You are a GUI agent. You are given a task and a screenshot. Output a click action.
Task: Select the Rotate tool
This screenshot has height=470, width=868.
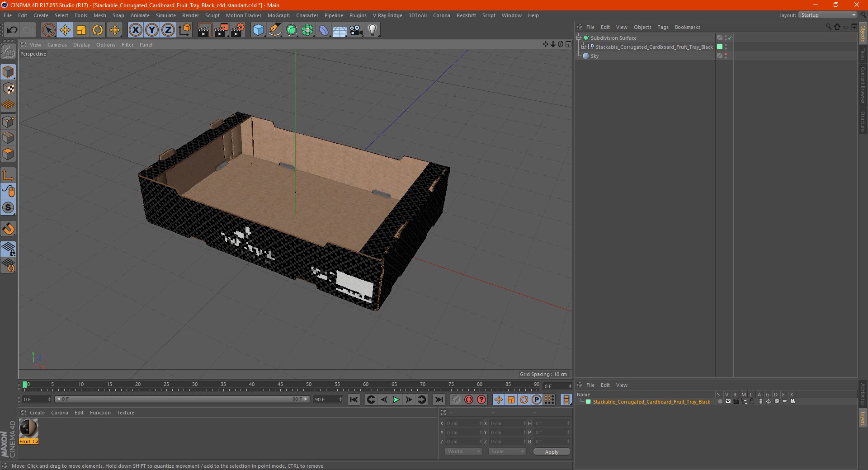pyautogui.click(x=98, y=30)
